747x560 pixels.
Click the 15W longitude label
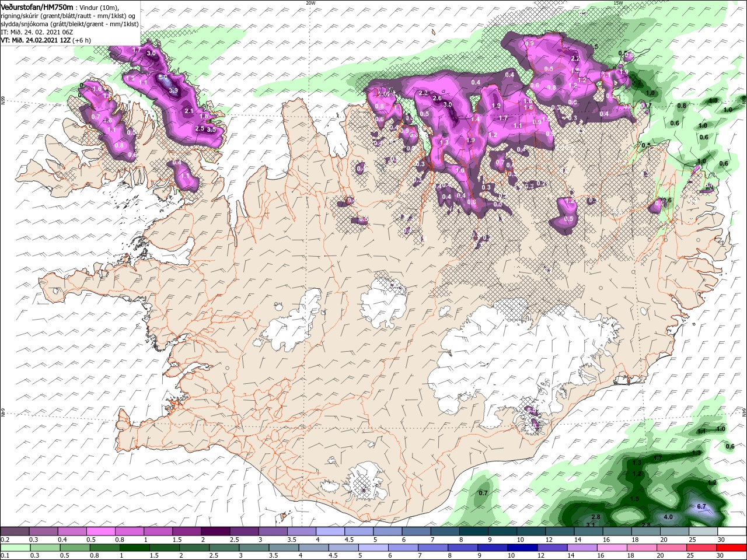618,3
